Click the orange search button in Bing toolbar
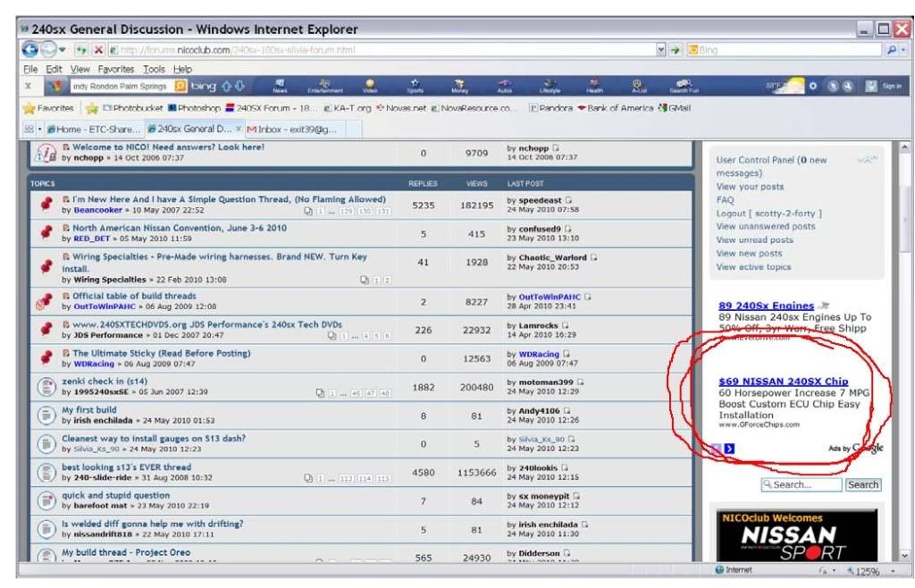Screen dimensions: 915x588 click(x=180, y=87)
